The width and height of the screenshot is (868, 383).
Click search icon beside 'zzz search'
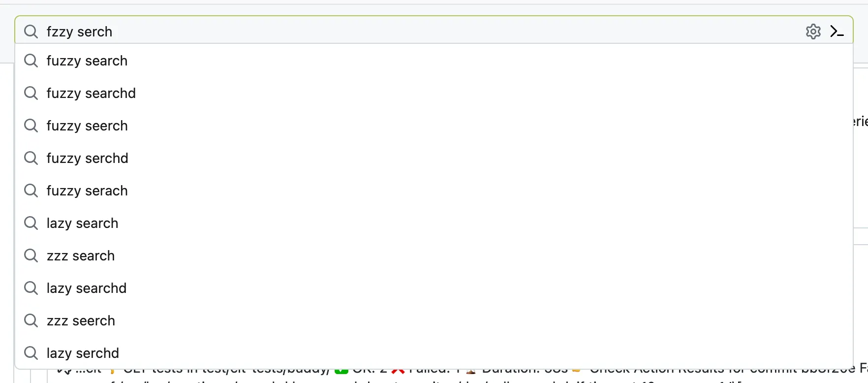point(31,255)
